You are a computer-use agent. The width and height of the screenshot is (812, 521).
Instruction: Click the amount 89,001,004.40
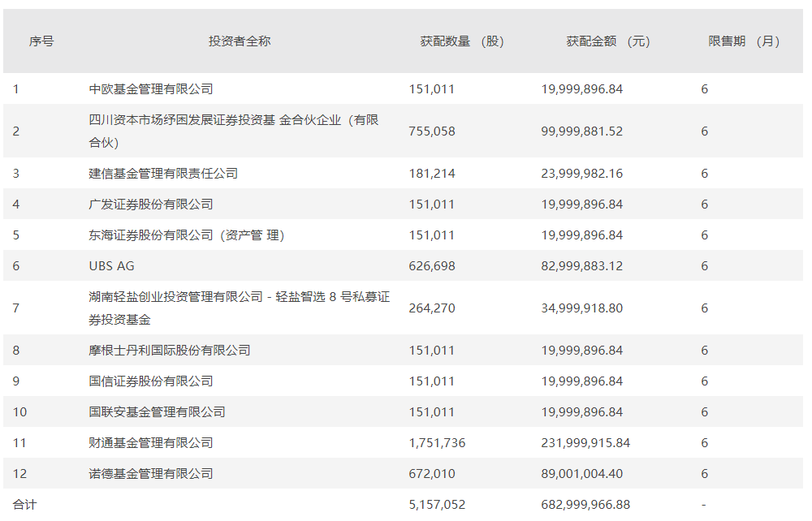[582, 474]
